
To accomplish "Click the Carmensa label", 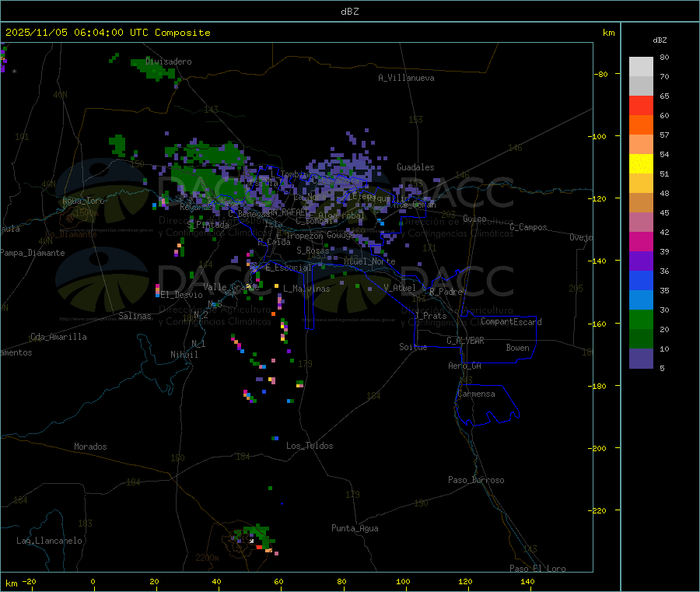I will 476,394.
